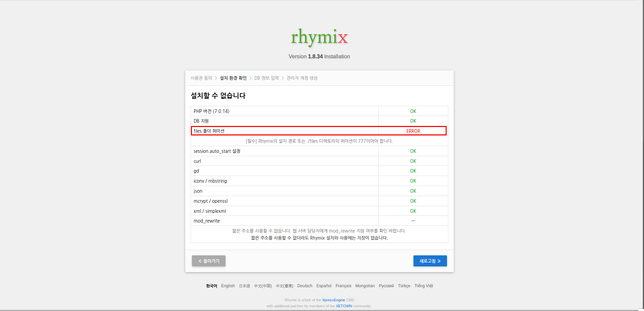Click the 'session.auto_start 설정' row label
The height and width of the screenshot is (311, 644).
tap(217, 151)
